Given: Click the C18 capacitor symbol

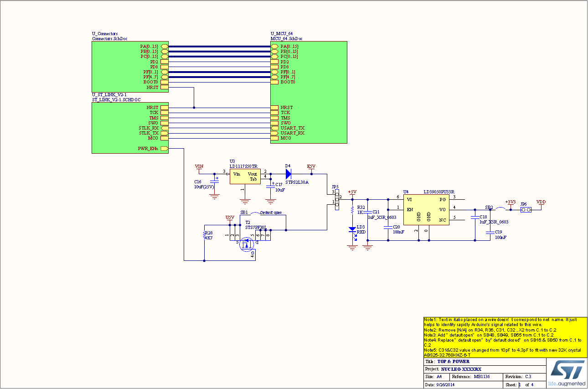Looking at the screenshot, I should tap(475, 217).
